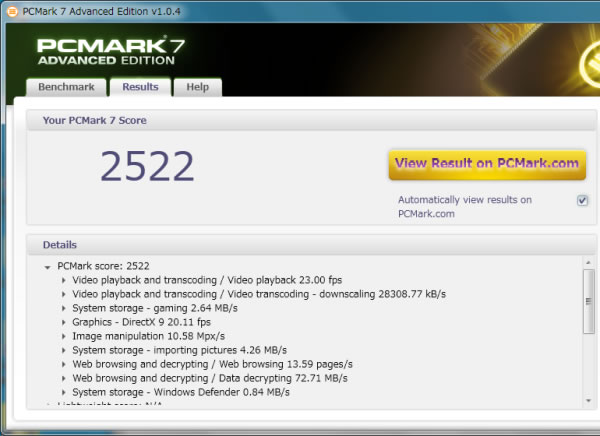
Task: Click the PCMark 7 title bar app icon
Action: pyautogui.click(x=12, y=11)
